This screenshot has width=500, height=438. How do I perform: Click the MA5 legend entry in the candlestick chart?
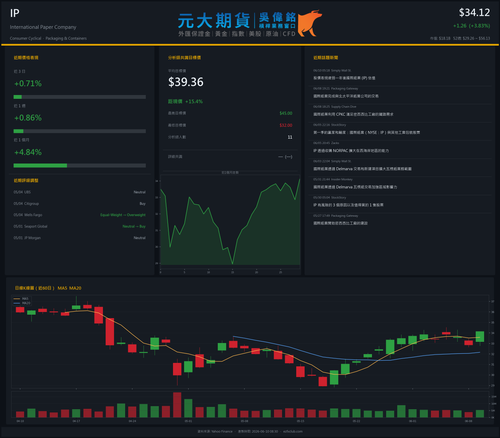click(x=22, y=299)
